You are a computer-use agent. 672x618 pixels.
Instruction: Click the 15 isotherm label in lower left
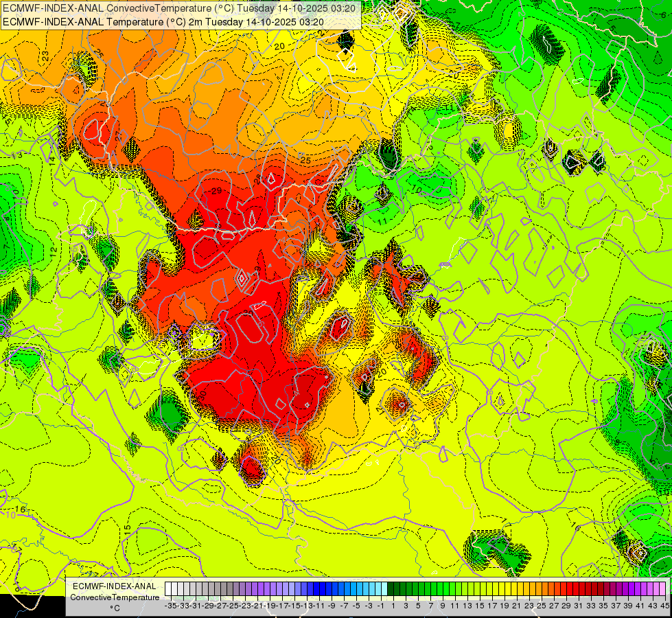[127, 529]
